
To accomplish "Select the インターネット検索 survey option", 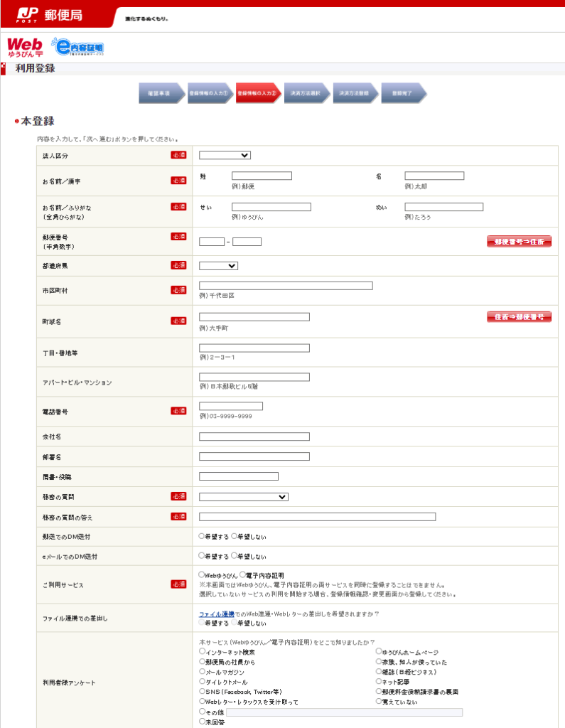I will tap(203, 652).
